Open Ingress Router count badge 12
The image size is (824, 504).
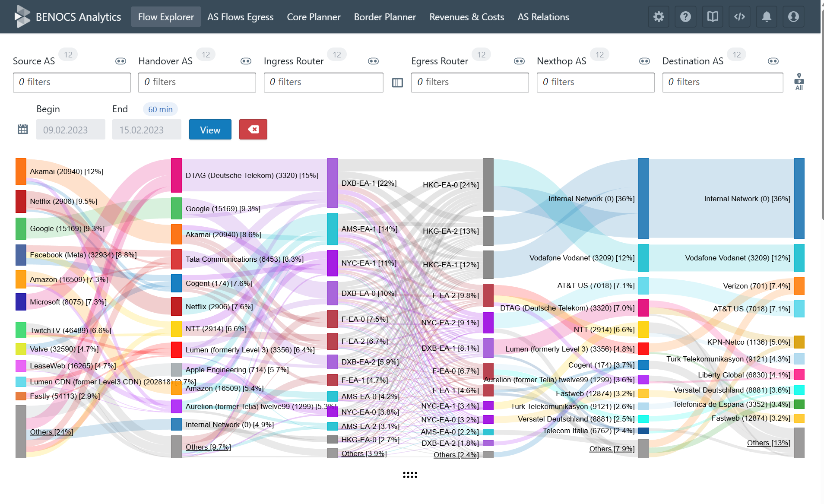[337, 54]
